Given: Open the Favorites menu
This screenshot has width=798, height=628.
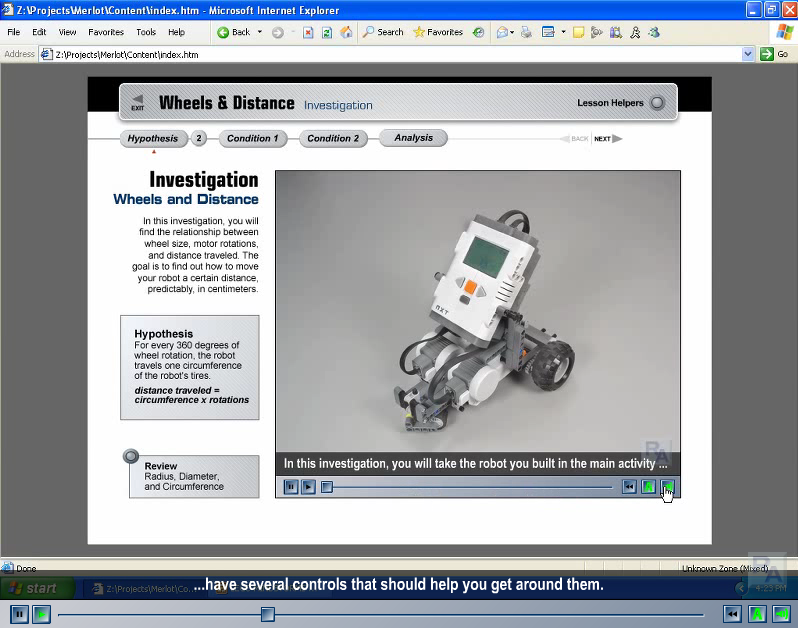Looking at the screenshot, I should [106, 32].
